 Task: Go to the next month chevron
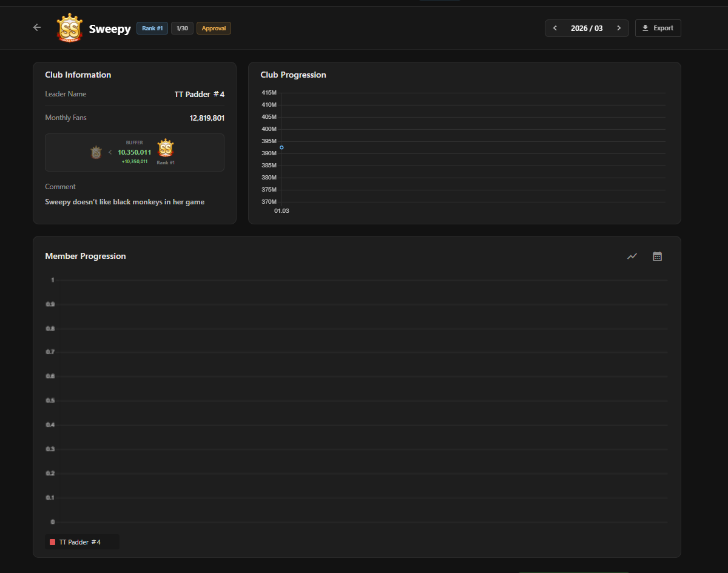(619, 28)
